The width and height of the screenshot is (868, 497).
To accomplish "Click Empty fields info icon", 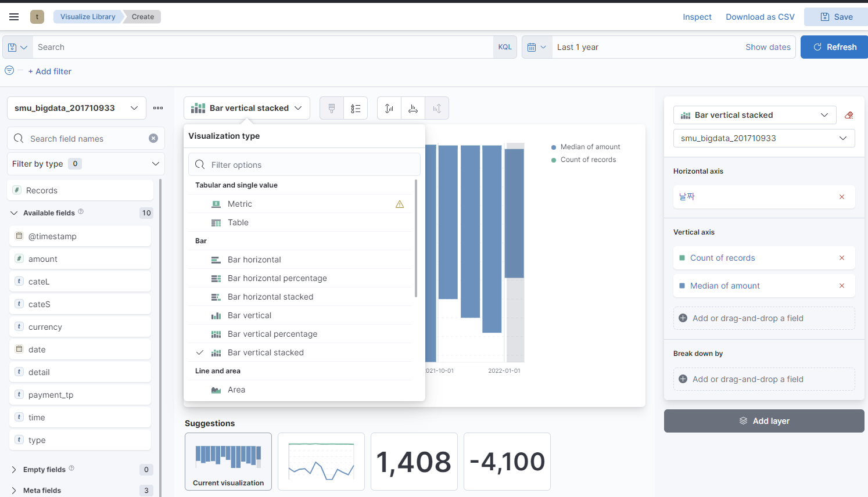I will [x=71, y=468].
